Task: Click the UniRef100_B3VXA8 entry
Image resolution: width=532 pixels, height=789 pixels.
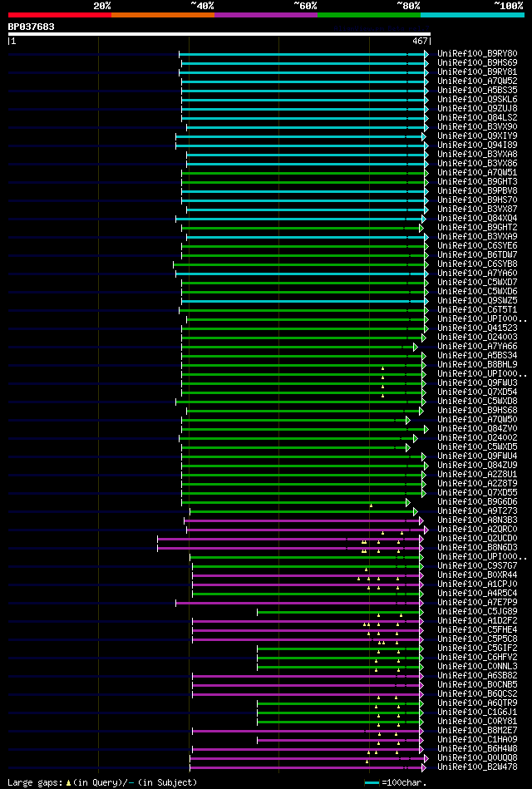Action: tap(477, 154)
